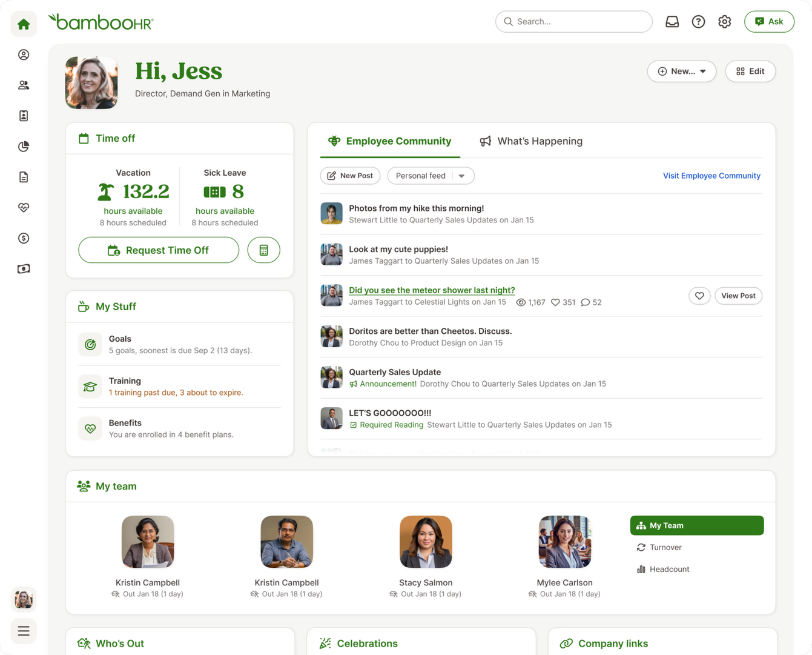Click Stacy Salmon's profile photo
Image resolution: width=812 pixels, height=655 pixels.
(426, 542)
